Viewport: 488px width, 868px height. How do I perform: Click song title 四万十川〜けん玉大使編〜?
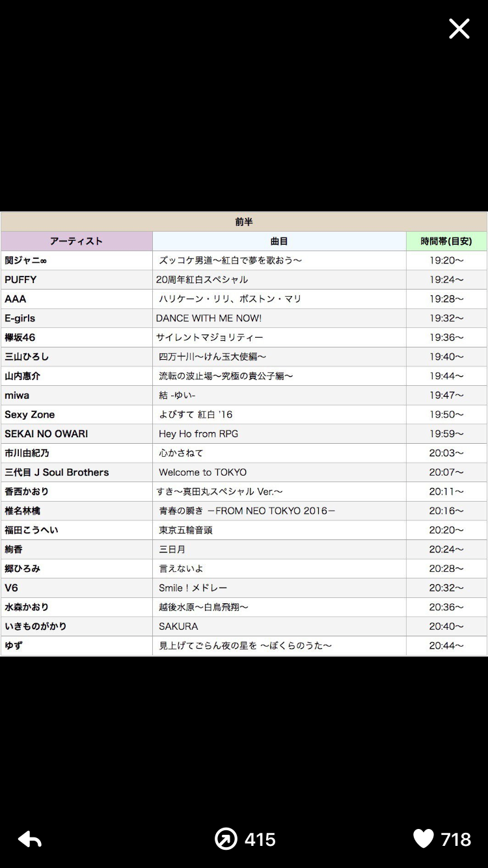click(x=213, y=357)
